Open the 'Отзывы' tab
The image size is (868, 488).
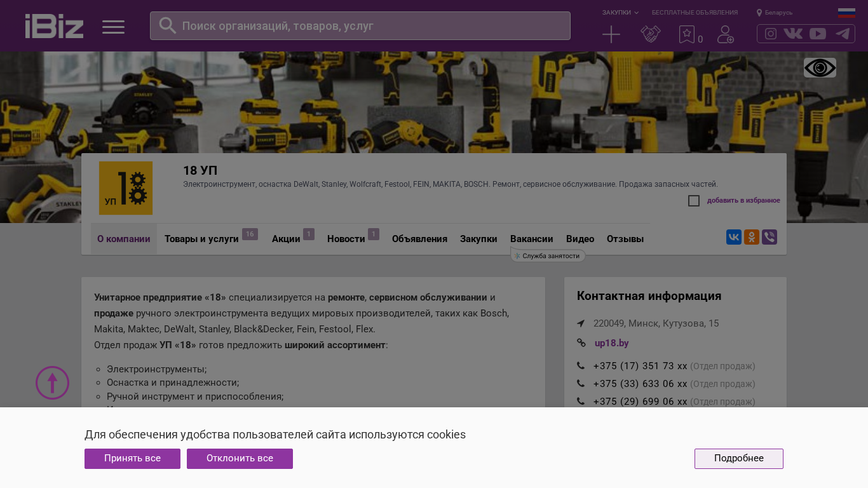625,239
